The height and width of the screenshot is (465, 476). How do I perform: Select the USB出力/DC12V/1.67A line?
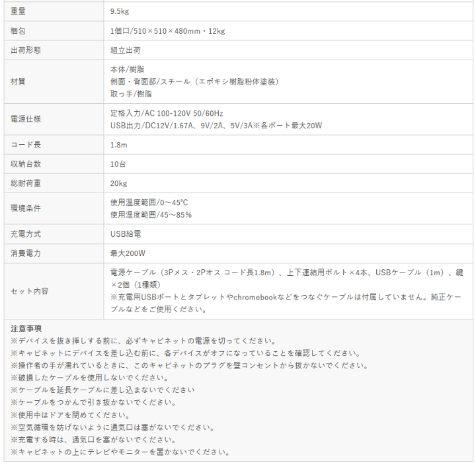pos(216,126)
